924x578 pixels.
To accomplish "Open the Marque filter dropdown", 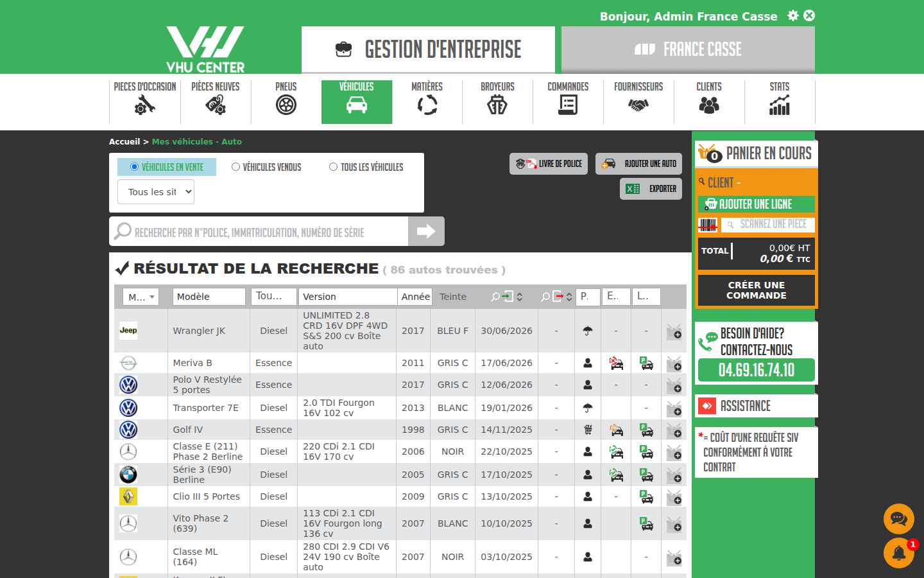I will point(141,297).
